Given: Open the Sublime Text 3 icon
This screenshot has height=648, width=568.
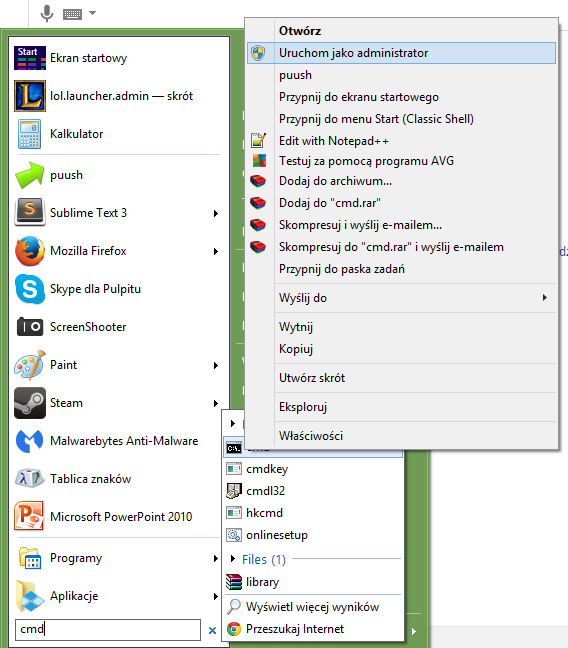Looking at the screenshot, I should click(30, 212).
